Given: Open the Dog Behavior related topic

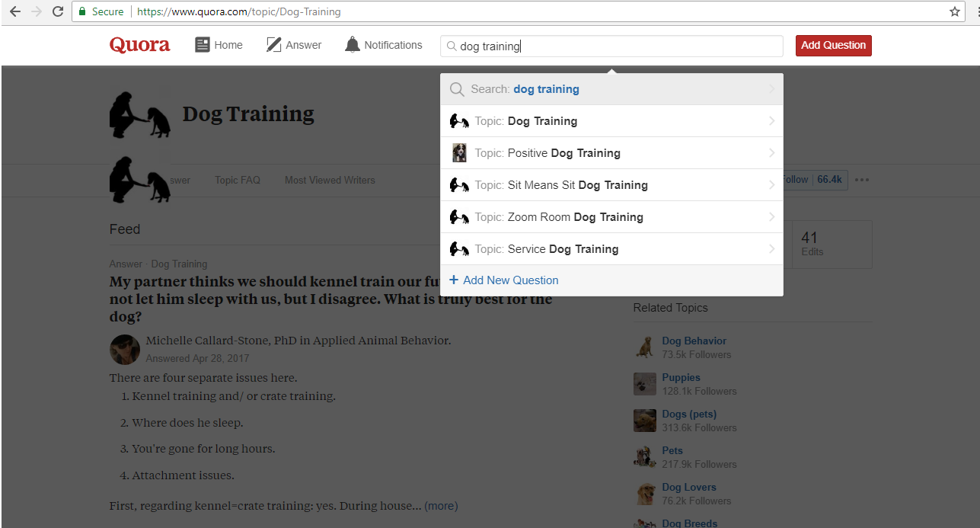Looking at the screenshot, I should 694,341.
